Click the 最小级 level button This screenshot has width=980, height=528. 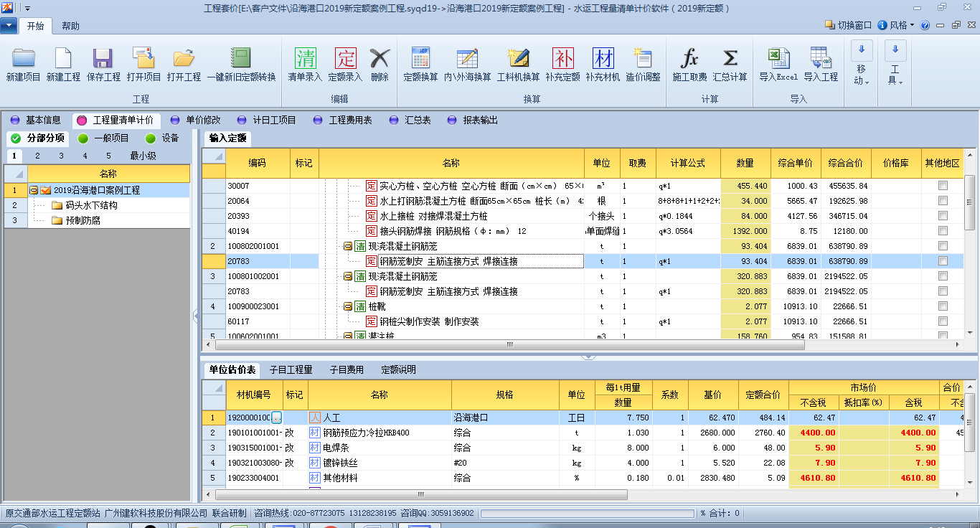pos(143,156)
